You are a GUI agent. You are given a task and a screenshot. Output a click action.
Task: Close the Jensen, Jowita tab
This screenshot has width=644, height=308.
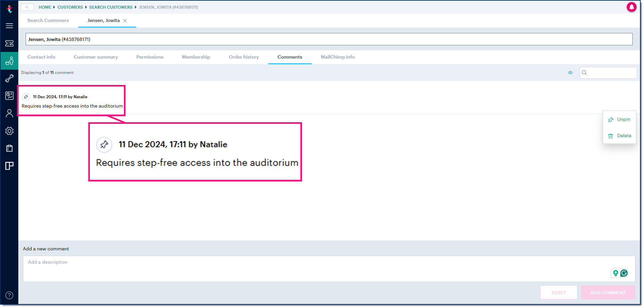tap(125, 21)
